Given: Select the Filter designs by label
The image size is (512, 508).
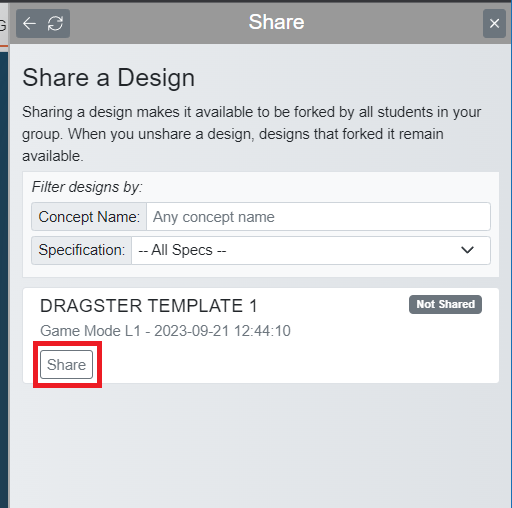Looking at the screenshot, I should pos(87,187).
